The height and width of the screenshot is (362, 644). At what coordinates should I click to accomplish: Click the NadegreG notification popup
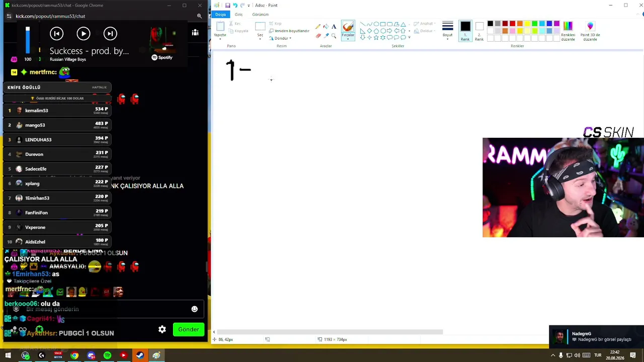point(596,336)
